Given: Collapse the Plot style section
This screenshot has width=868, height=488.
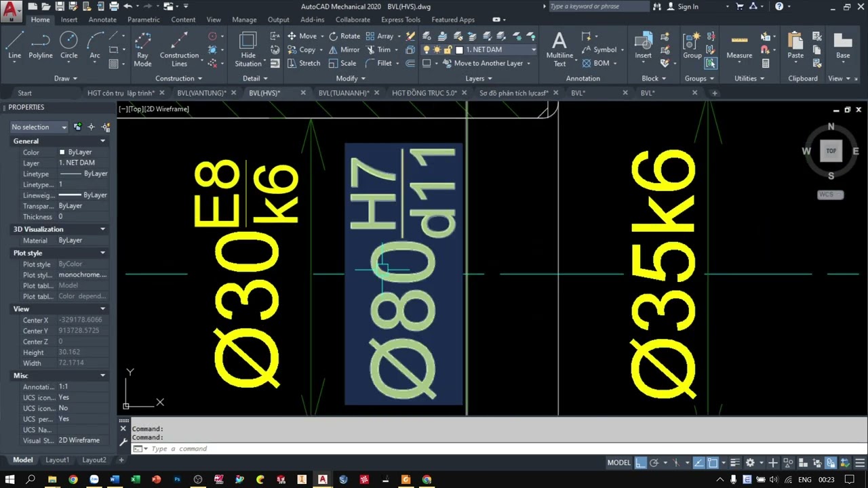Looking at the screenshot, I should 103,253.
